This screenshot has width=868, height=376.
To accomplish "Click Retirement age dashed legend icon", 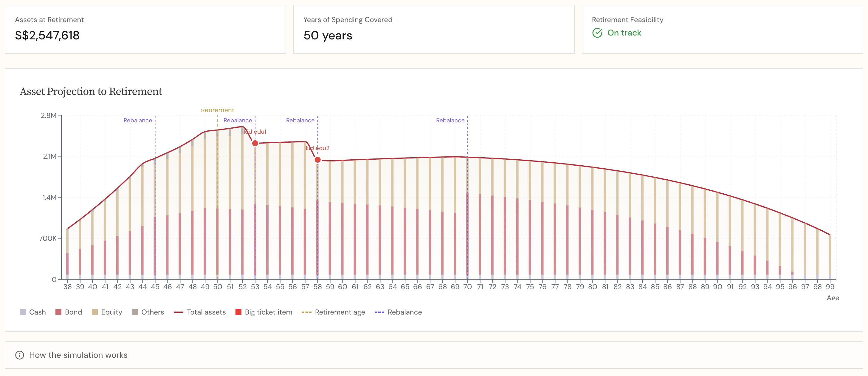I will pyautogui.click(x=306, y=312).
